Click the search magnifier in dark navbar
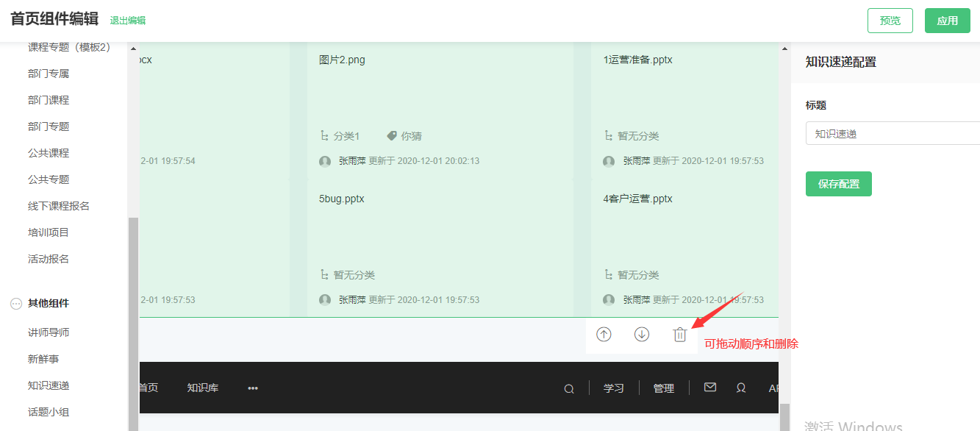Image resolution: width=980 pixels, height=431 pixels. pos(569,388)
